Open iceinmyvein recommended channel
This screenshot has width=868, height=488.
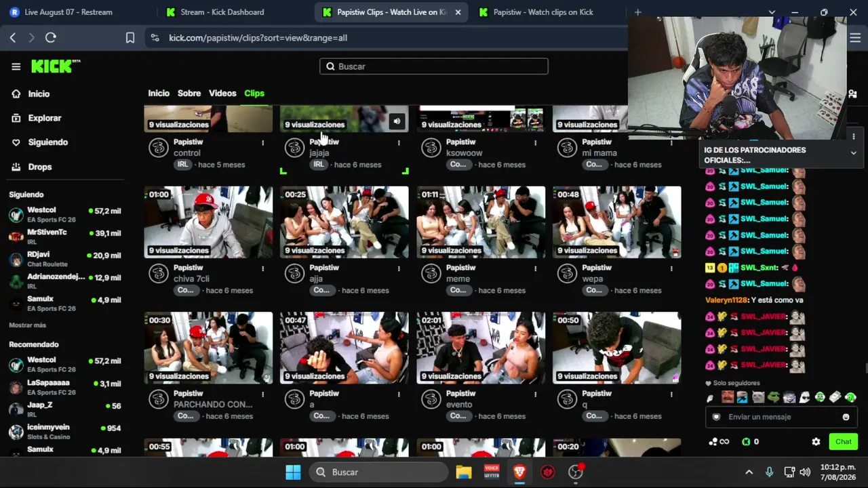pyautogui.click(x=65, y=432)
